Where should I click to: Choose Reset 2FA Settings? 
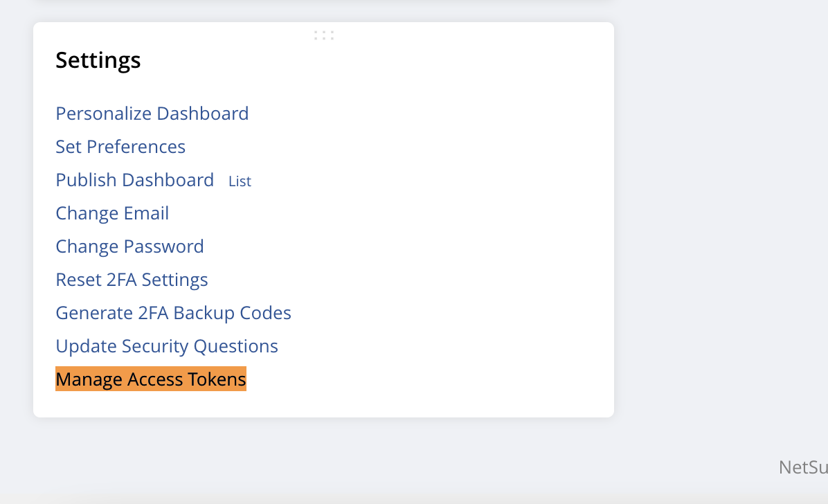(x=132, y=280)
